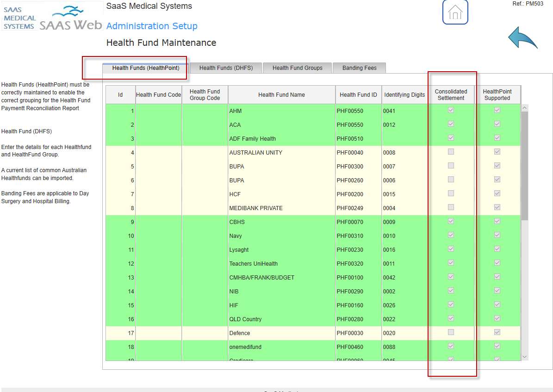This screenshot has height=392, width=553.
Task: Switch to the Banding Fees tab
Action: pos(360,68)
